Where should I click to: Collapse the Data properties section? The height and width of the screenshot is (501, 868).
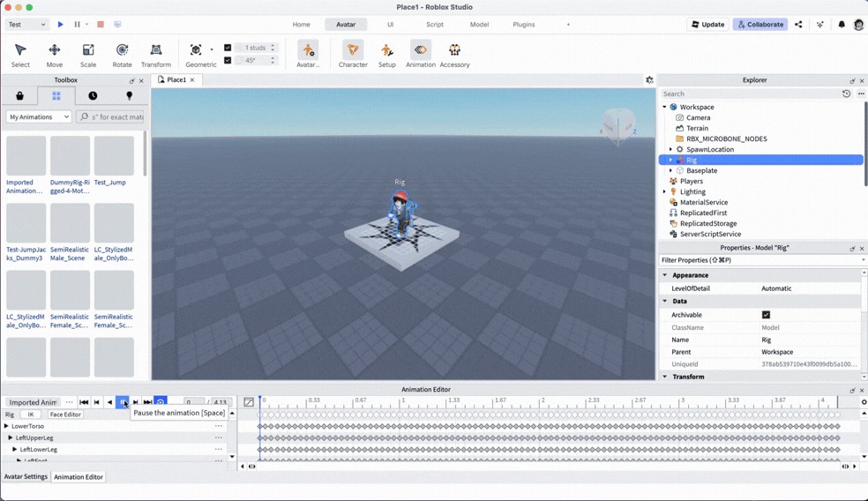pos(665,301)
